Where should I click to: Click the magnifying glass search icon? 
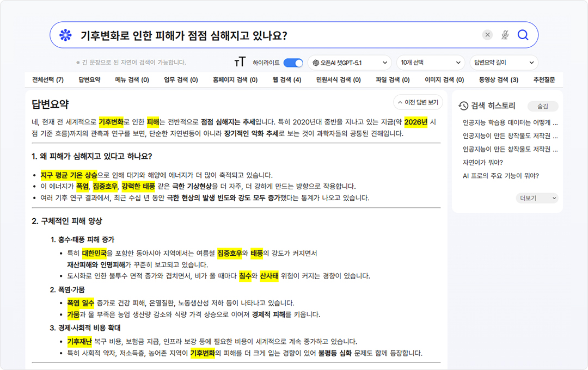click(523, 35)
